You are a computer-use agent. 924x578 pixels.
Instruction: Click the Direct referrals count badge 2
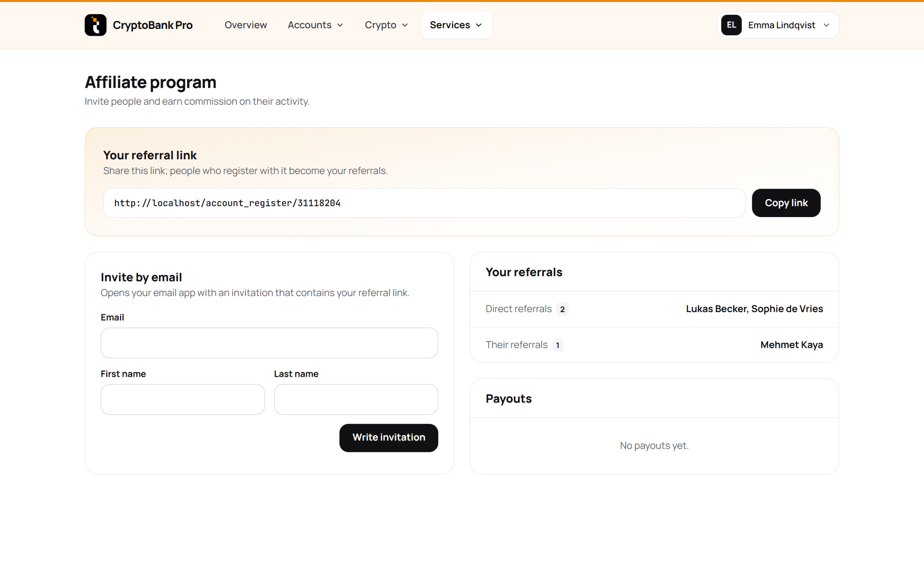point(562,309)
